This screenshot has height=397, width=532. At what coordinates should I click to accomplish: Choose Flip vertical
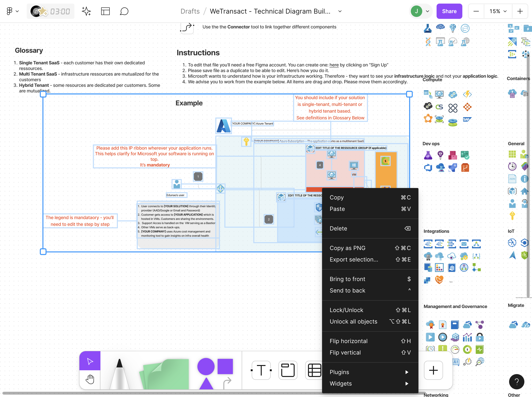(370, 353)
